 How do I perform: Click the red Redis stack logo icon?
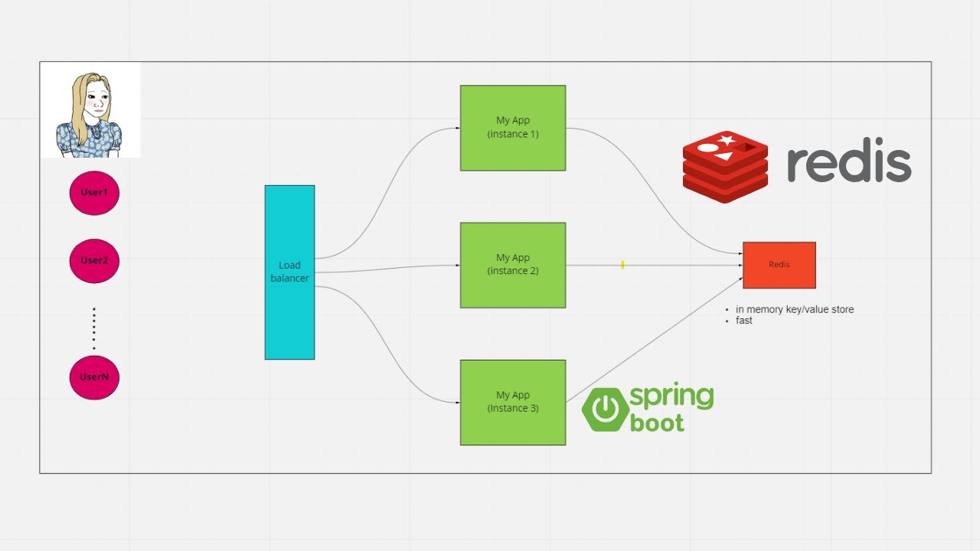click(x=725, y=166)
